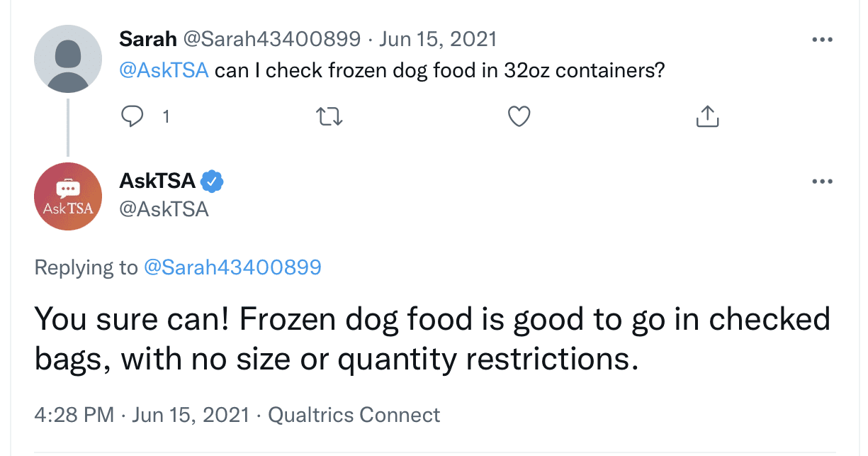The height and width of the screenshot is (456, 868).
Task: Click AskTSA's reply text about checked bags
Action: pos(432,339)
